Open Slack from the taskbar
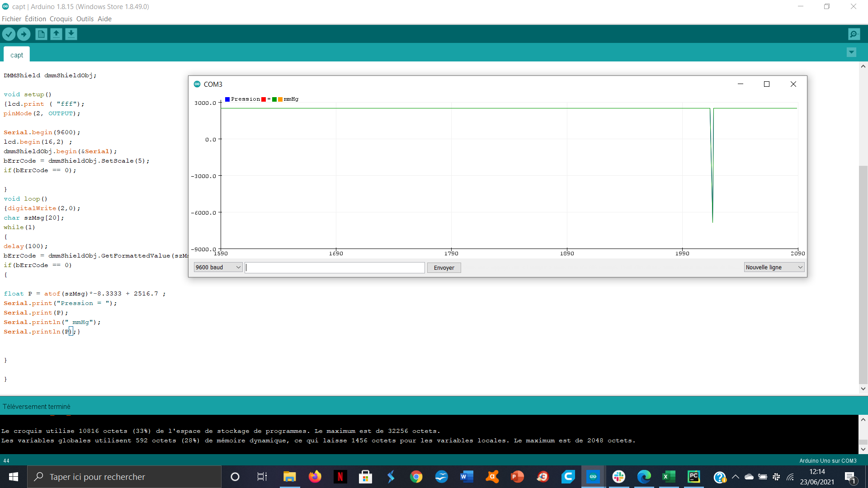The height and width of the screenshot is (488, 868). coord(618,476)
